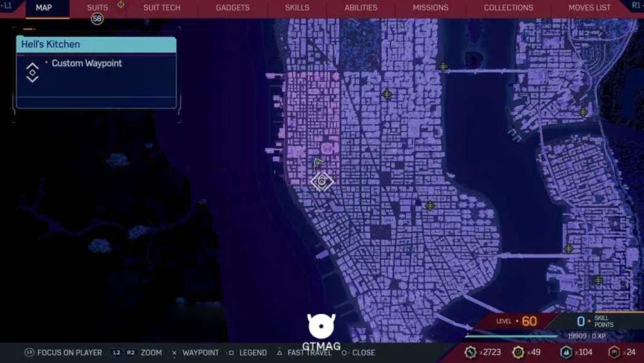The width and height of the screenshot is (644, 363).
Task: Click the hero token icon showing 104
Action: [566, 352]
